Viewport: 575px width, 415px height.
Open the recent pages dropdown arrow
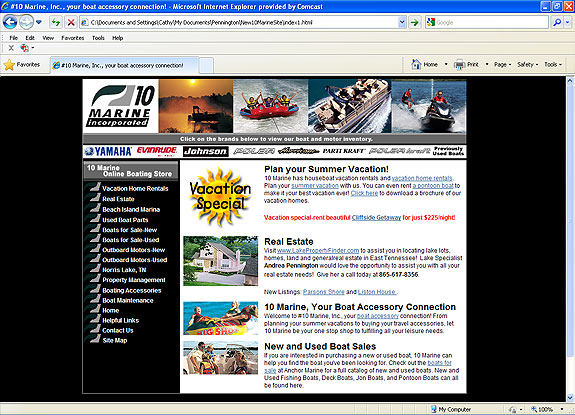click(x=39, y=22)
